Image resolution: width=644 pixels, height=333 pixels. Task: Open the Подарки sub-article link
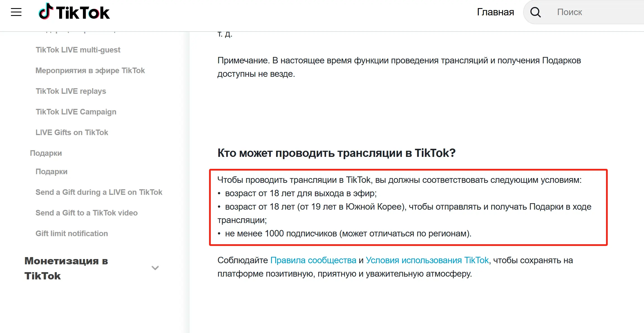[51, 172]
